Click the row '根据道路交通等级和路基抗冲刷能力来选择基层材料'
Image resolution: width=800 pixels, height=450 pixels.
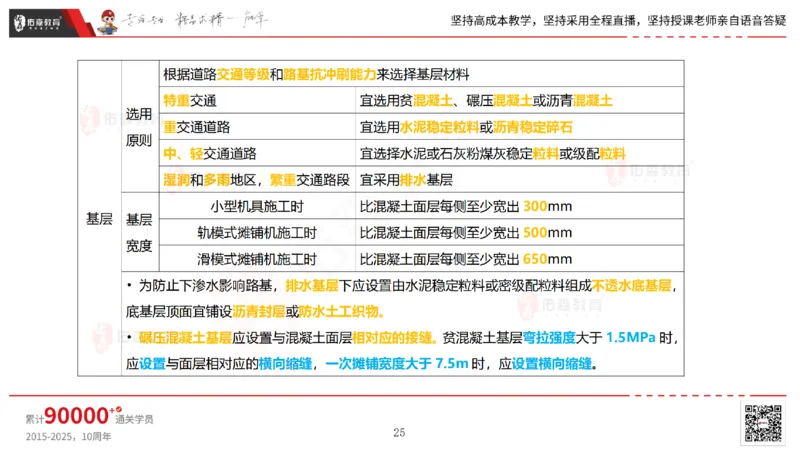point(421,74)
